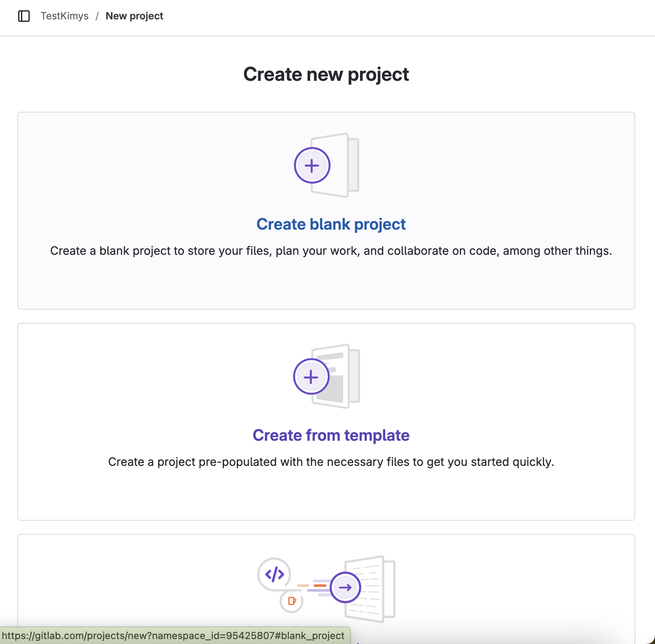Click the plus circle on template card
The height and width of the screenshot is (644, 655).
point(311,377)
